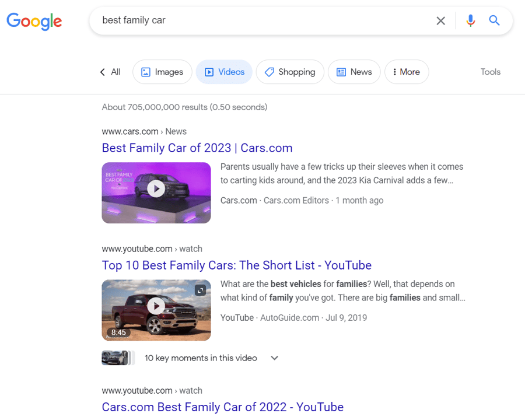Play the Best Family Car of 2023 video
The image size is (525, 420).
156,188
